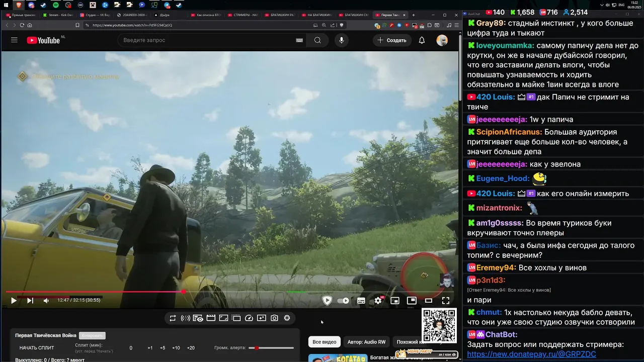Toggle the autoplay switch in player
The image size is (644, 362).
pos(343,301)
